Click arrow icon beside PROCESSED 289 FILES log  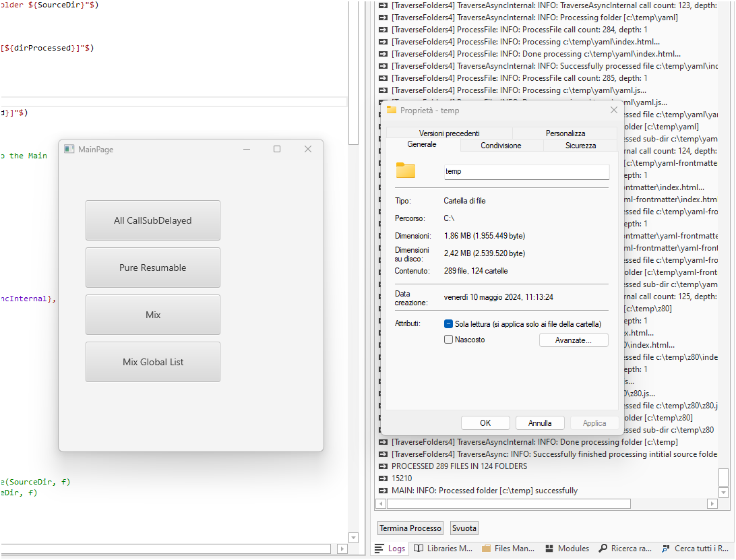click(383, 466)
